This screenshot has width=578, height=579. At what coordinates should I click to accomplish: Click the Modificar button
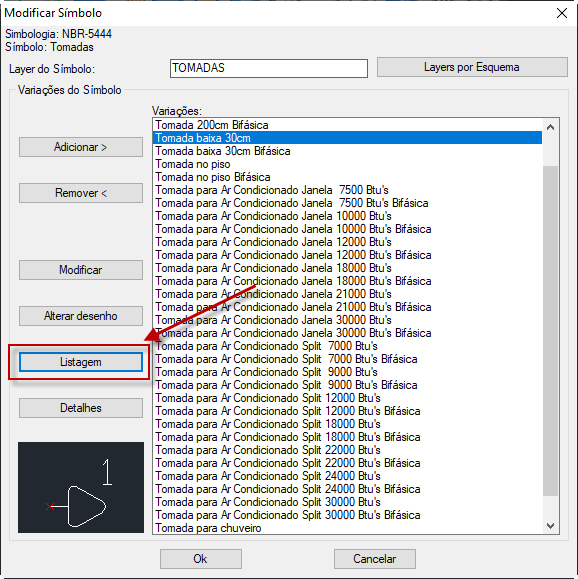pyautogui.click(x=81, y=270)
